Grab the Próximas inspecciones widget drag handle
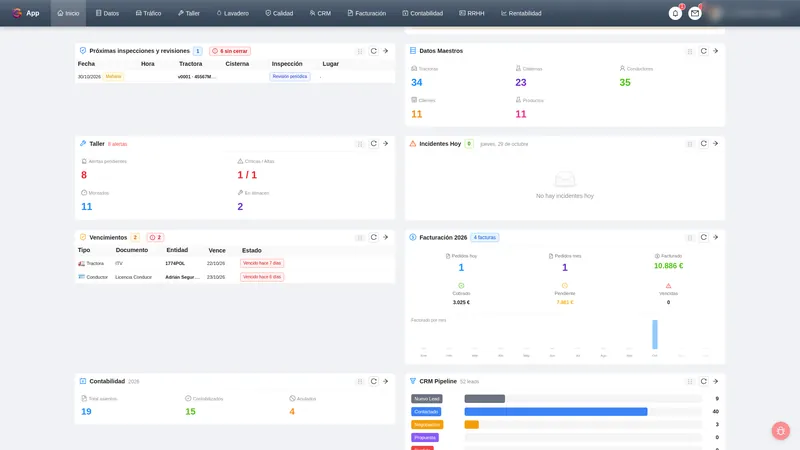The width and height of the screenshot is (800, 450). tap(360, 52)
